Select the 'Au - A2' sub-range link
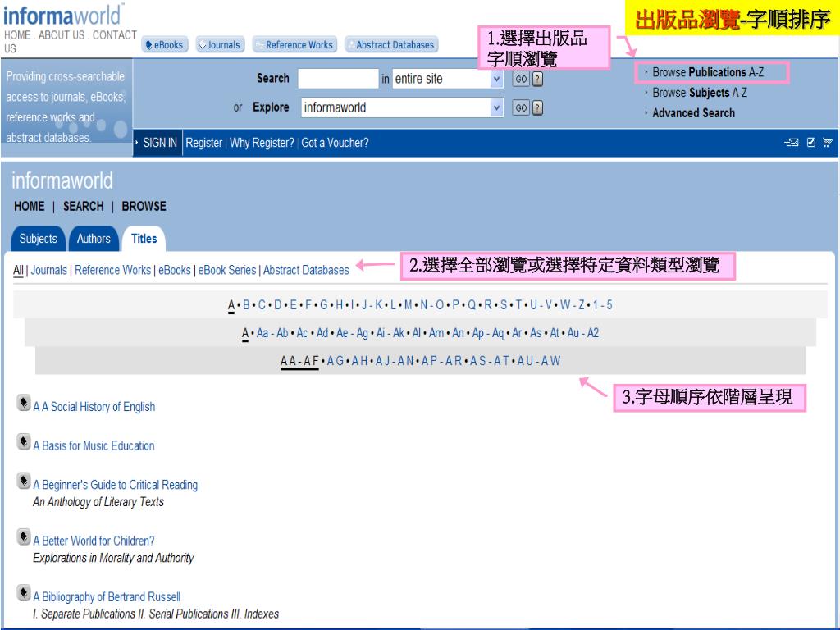The image size is (840, 630). tap(583, 333)
